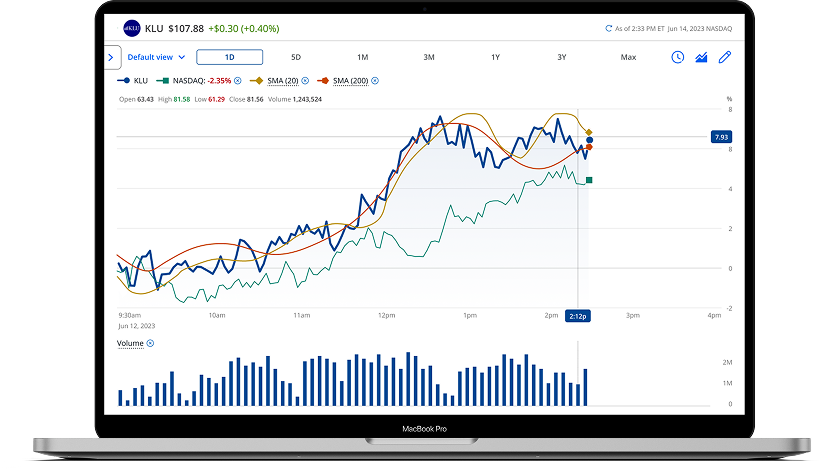Viewport: 840px width, 473px height.
Task: Choose the 1Y time range
Action: [495, 57]
